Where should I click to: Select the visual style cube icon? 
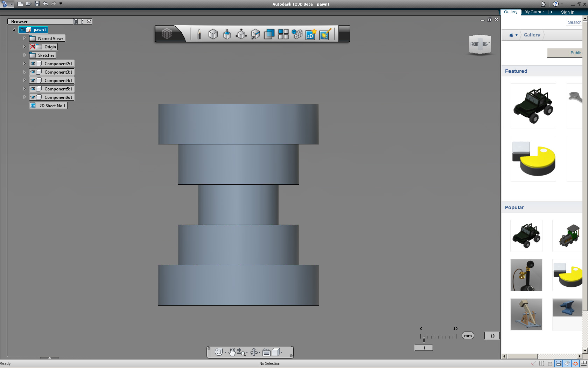tap(275, 352)
